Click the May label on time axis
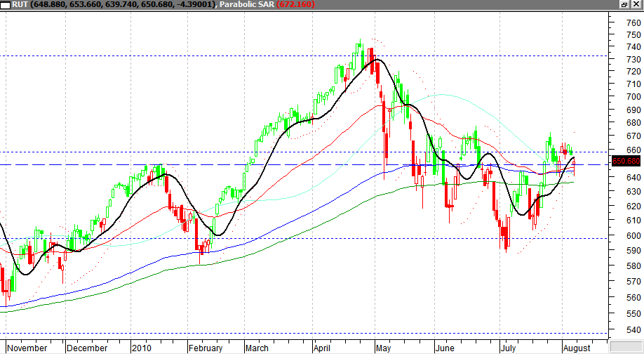The height and width of the screenshot is (354, 644). (383, 348)
